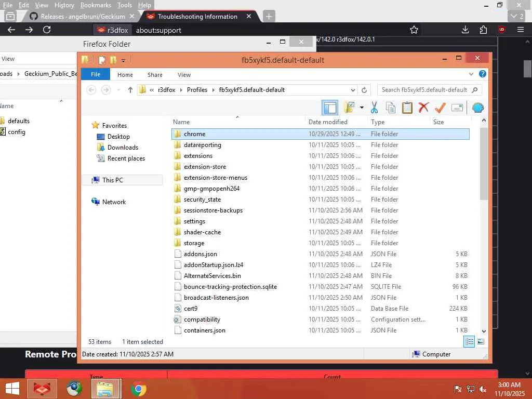Open the Bookmarks menu in r3dfox

pyautogui.click(x=96, y=5)
